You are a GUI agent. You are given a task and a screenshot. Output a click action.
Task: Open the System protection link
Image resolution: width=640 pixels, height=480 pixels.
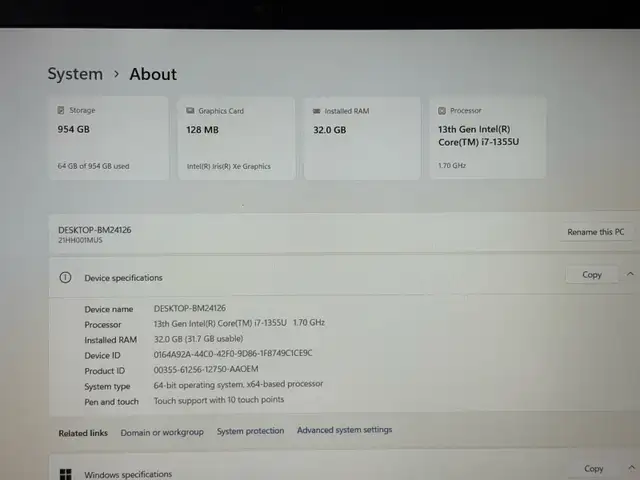250,431
